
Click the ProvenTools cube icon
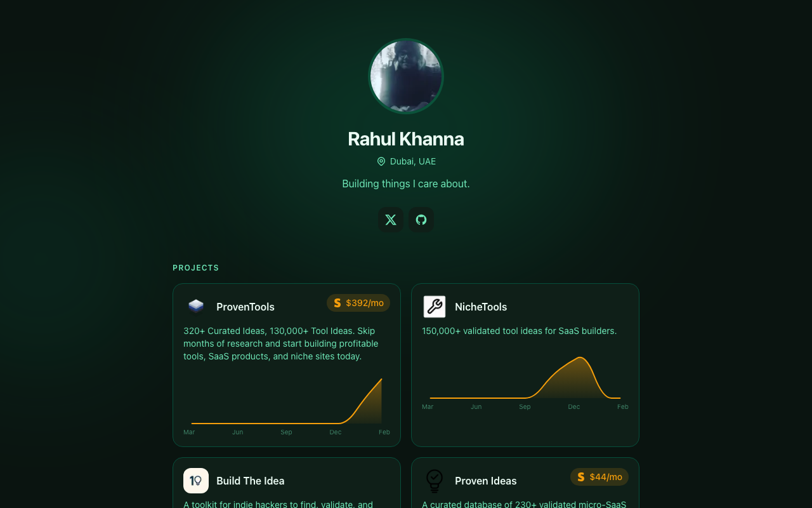click(x=196, y=307)
